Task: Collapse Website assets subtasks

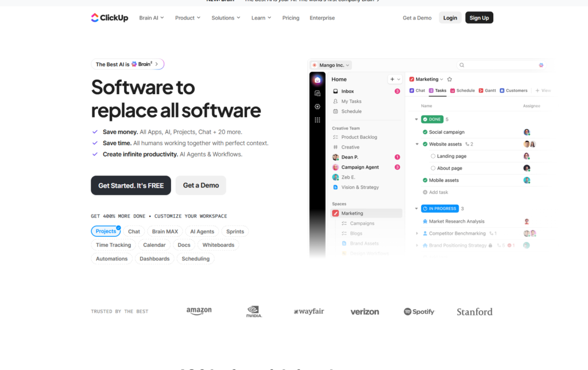Action: pyautogui.click(x=417, y=144)
